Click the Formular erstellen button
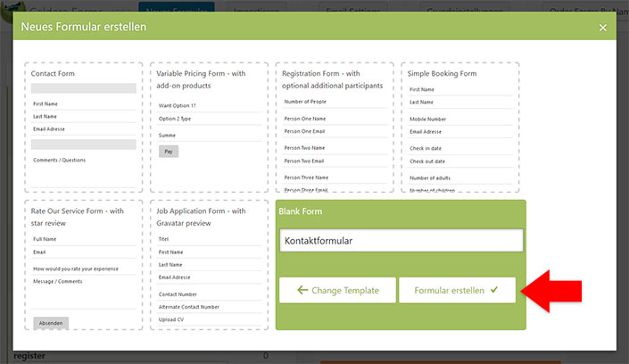 click(458, 290)
